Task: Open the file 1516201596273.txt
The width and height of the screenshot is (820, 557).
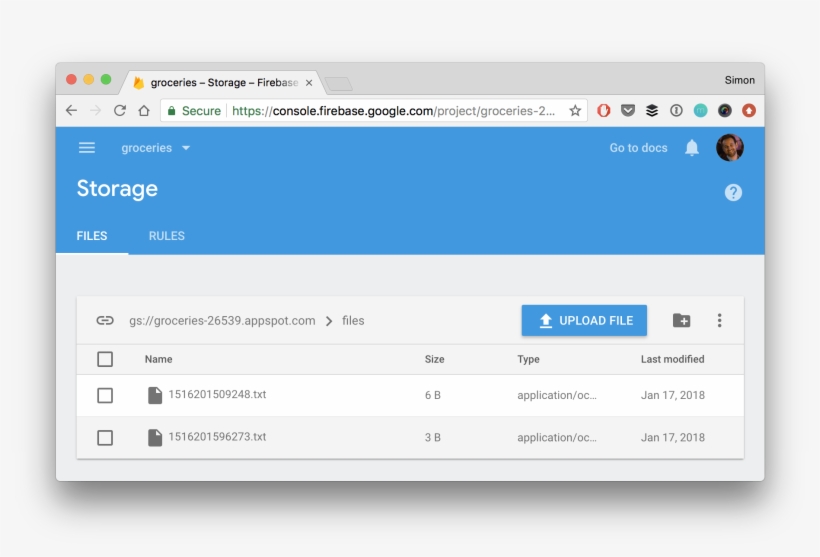Action: [x=217, y=437]
